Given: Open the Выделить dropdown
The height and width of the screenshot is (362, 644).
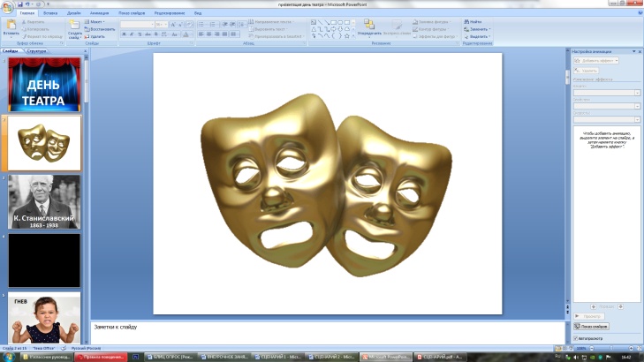Looking at the screenshot, I should [x=478, y=36].
